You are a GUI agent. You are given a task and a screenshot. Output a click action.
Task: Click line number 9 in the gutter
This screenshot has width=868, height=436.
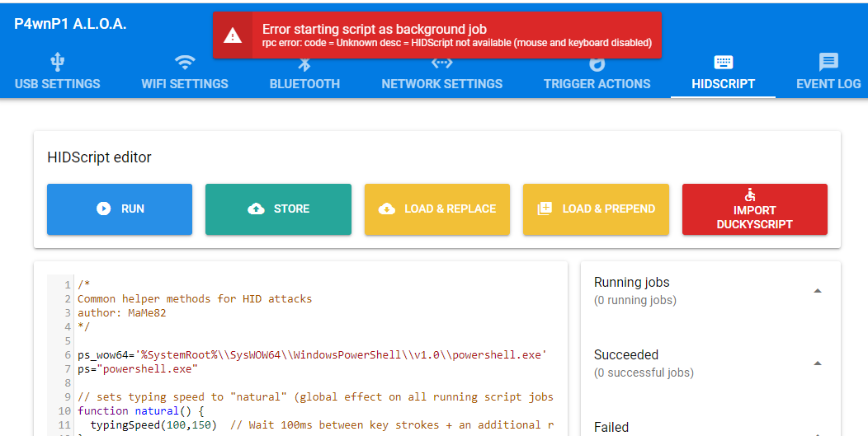coord(68,397)
